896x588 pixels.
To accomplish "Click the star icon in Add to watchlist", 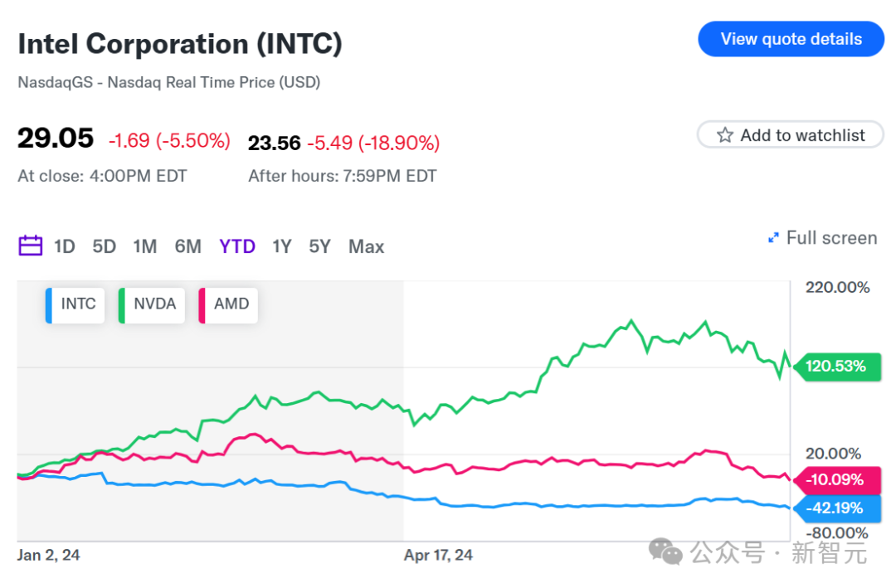I will coord(724,135).
